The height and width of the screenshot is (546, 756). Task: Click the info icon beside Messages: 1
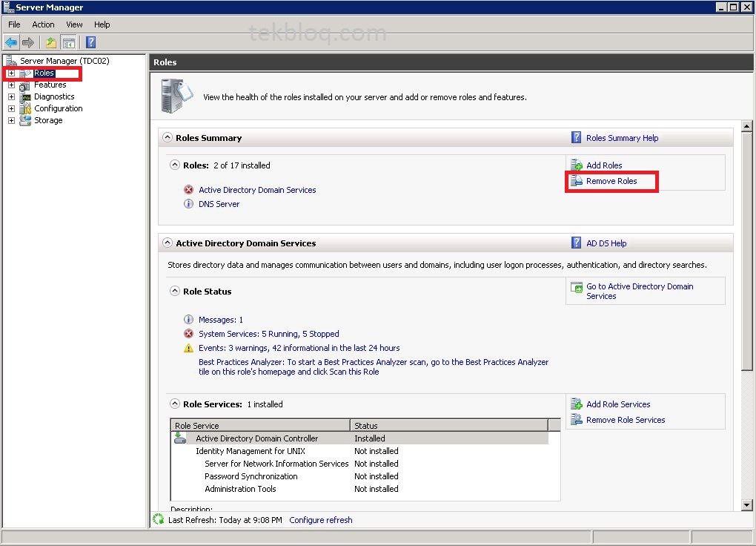188,320
